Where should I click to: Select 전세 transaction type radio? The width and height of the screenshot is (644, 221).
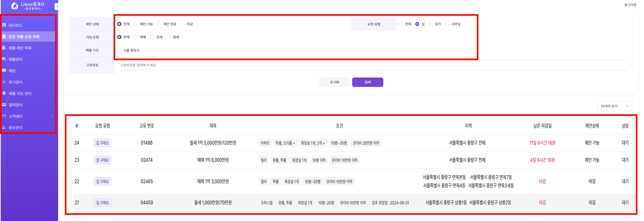click(x=152, y=37)
